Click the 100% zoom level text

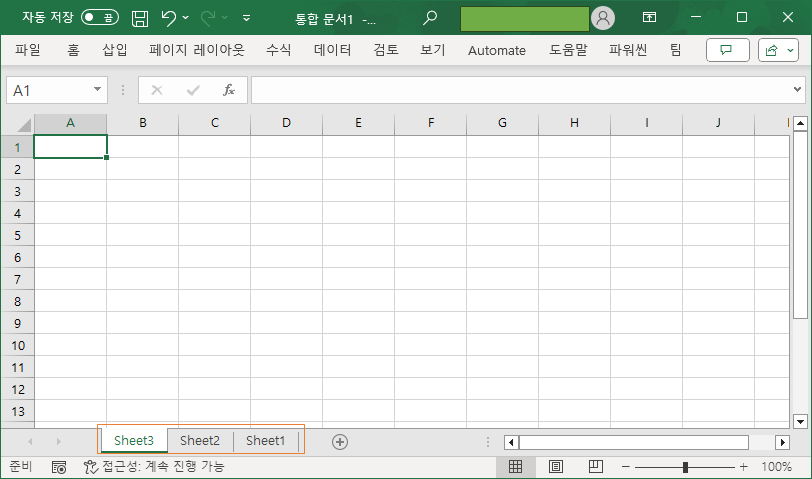[x=776, y=467]
